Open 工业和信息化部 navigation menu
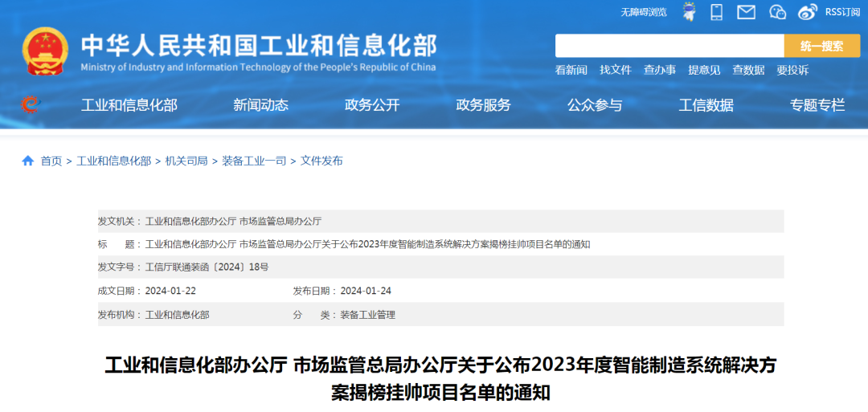Image resolution: width=868 pixels, height=412 pixels. [x=129, y=104]
